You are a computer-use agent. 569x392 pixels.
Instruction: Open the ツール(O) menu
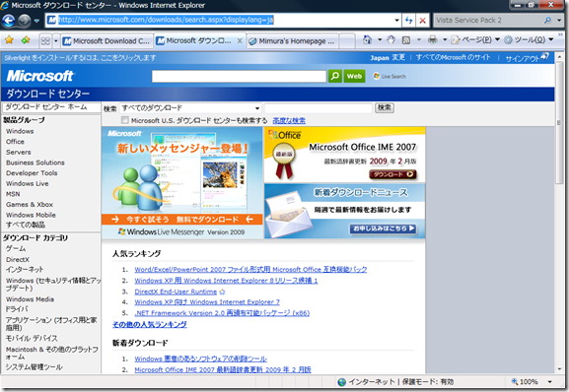529,39
